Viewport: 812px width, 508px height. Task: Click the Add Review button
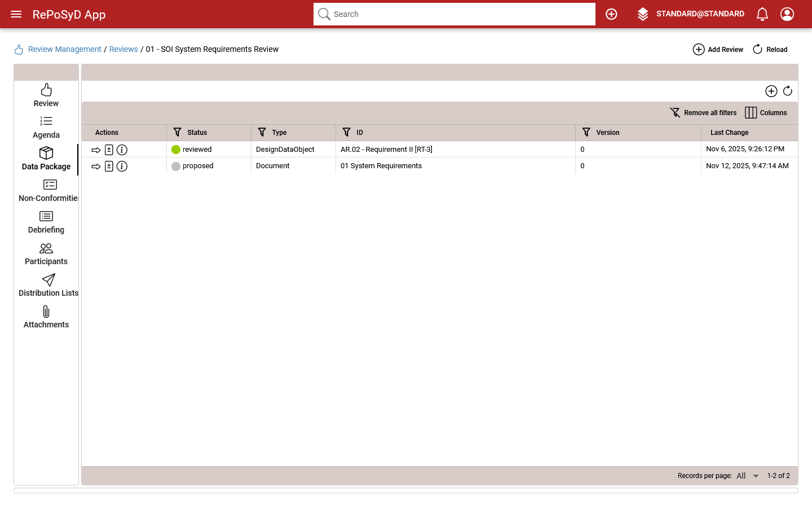coord(718,50)
